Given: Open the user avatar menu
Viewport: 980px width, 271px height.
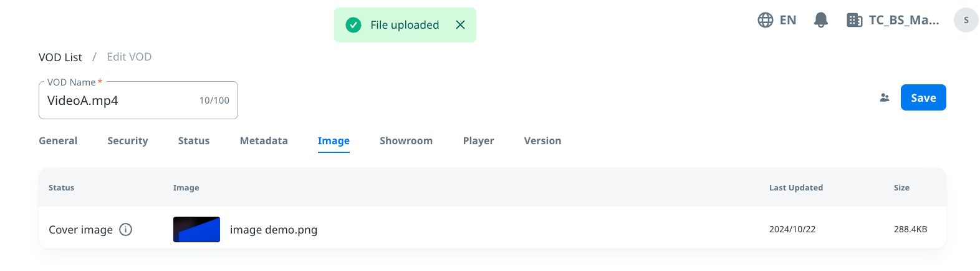Looking at the screenshot, I should pos(966,20).
